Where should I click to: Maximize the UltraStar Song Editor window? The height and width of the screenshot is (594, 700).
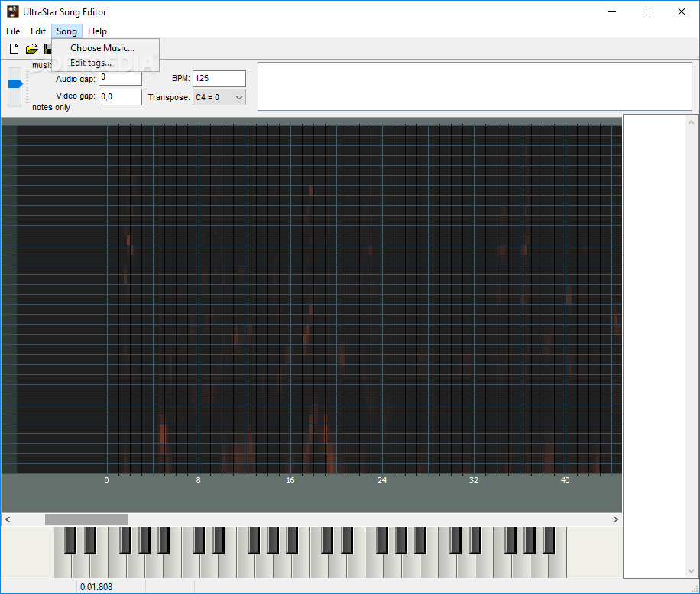pyautogui.click(x=647, y=12)
